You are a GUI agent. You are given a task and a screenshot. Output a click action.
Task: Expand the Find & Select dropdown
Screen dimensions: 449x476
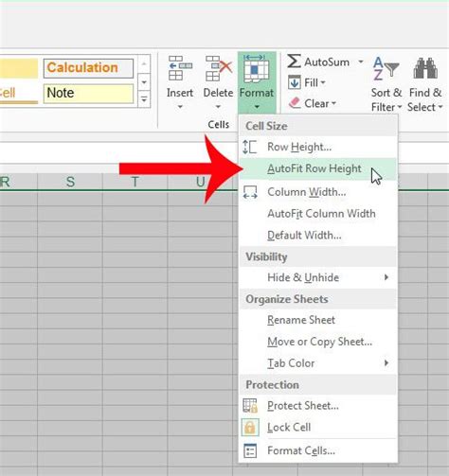440,107
